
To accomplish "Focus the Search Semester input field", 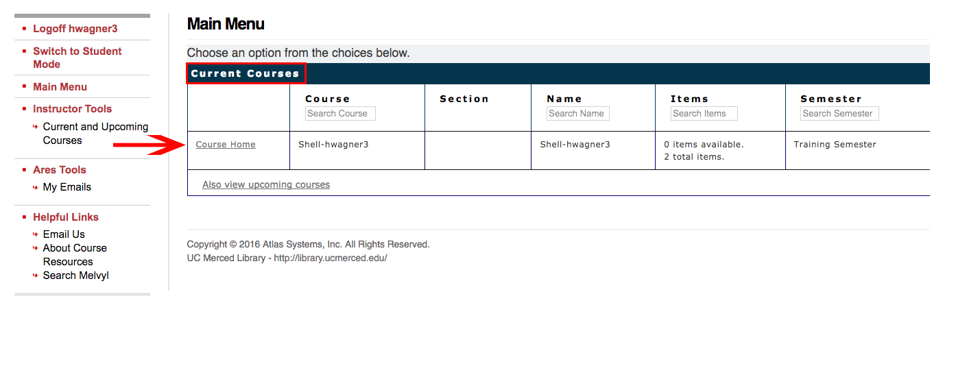I will [839, 114].
